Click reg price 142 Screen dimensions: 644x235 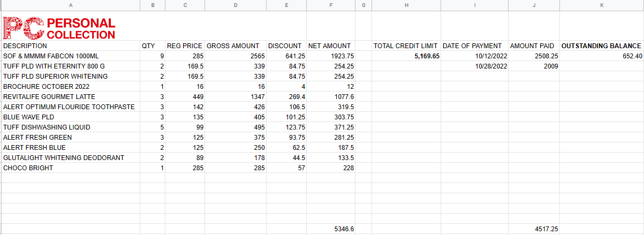coord(185,107)
